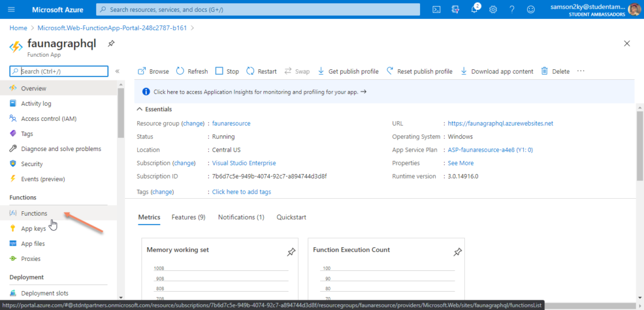Open portal Settings gear
The width and height of the screenshot is (644, 310).
coord(493,9)
